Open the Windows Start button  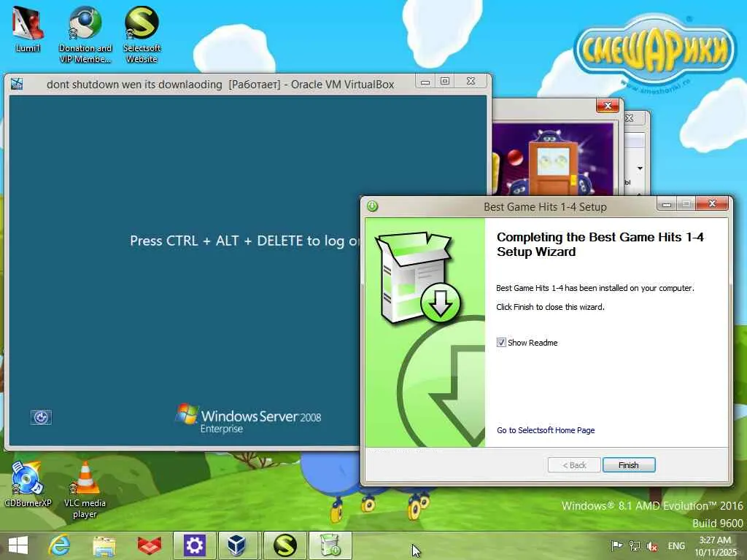click(18, 545)
